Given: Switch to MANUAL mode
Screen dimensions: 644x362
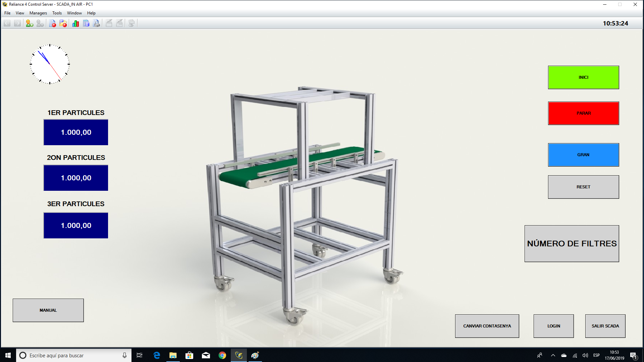Looking at the screenshot, I should point(48,310).
